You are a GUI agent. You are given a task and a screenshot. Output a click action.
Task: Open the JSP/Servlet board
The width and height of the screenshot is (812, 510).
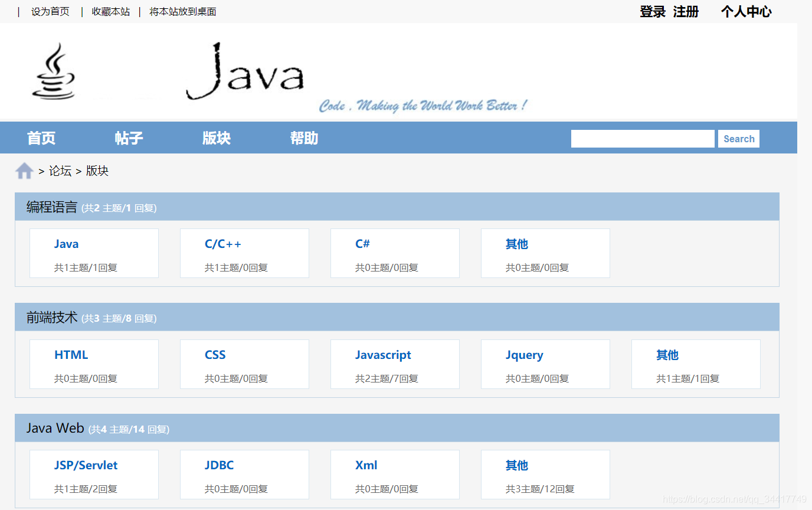(x=86, y=465)
